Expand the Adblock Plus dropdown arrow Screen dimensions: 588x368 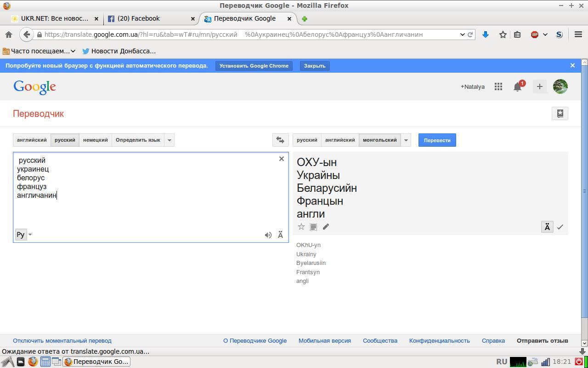(x=545, y=34)
